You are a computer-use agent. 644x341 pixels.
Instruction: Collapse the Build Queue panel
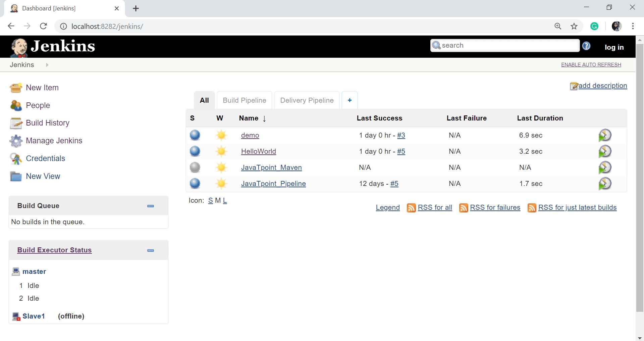151,206
